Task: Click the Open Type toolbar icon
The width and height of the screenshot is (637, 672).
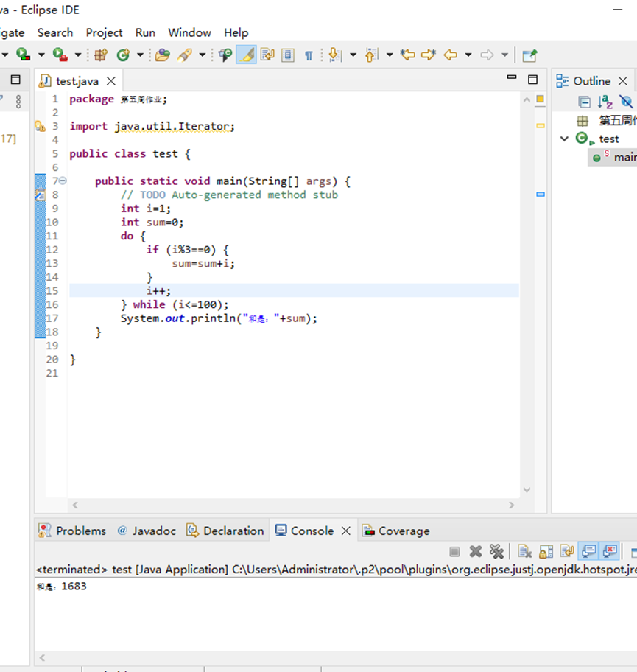Action: tap(162, 55)
